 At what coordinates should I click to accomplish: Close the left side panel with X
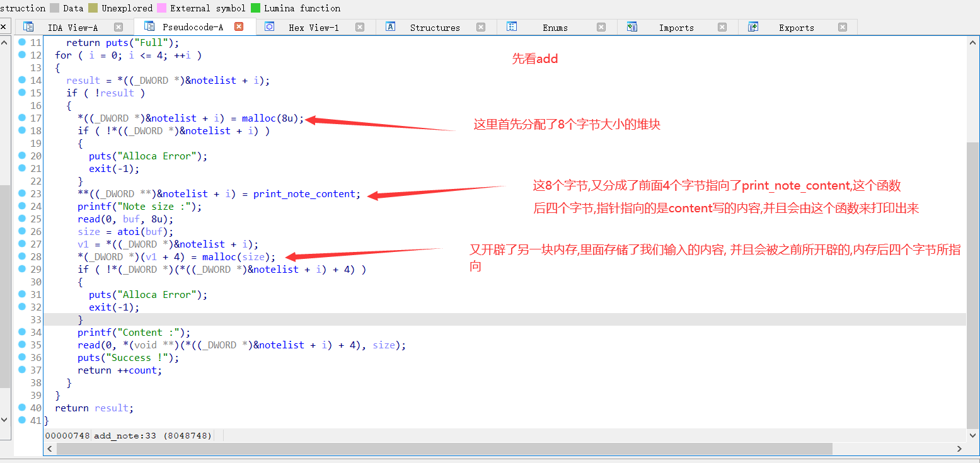click(x=4, y=27)
